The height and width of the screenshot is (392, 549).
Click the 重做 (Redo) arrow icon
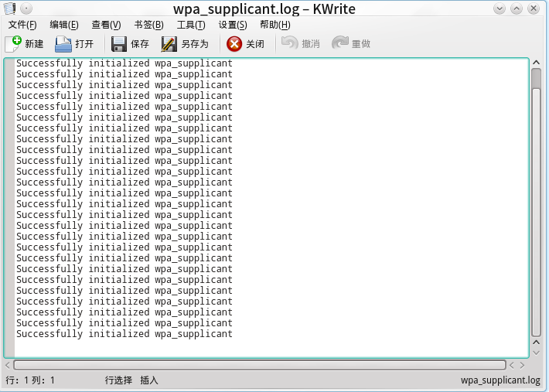(339, 43)
